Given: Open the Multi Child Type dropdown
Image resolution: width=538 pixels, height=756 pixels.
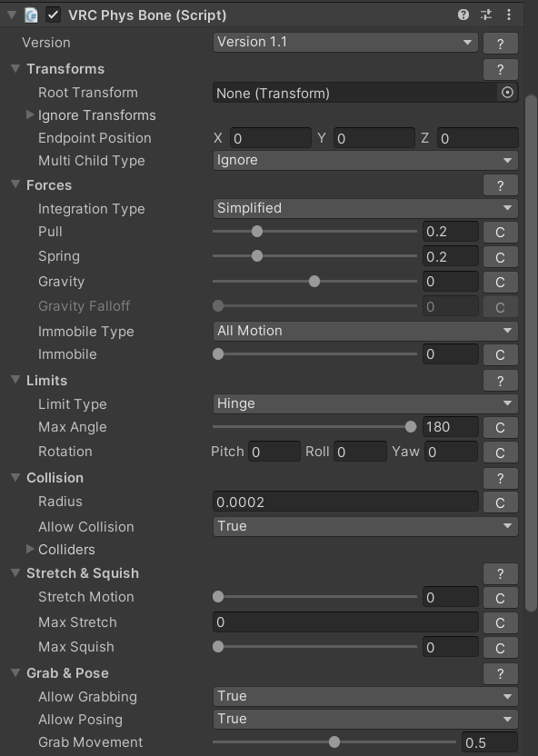Looking at the screenshot, I should (365, 160).
